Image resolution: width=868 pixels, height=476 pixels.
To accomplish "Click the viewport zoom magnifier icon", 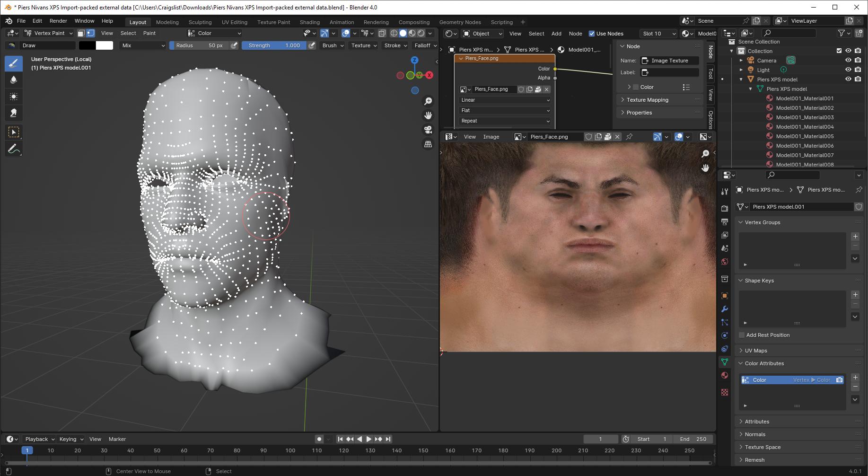I will coord(428,101).
